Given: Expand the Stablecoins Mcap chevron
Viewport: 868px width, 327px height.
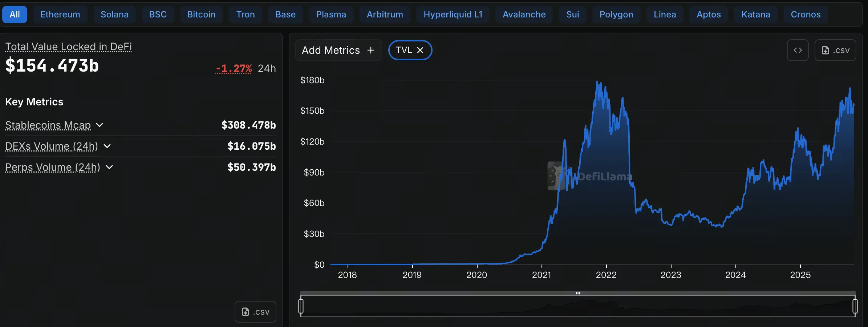Looking at the screenshot, I should point(100,125).
